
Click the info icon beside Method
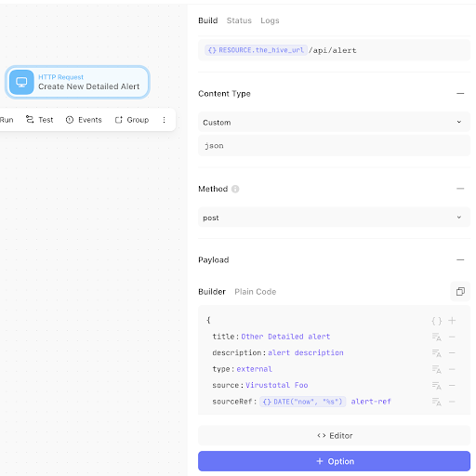[x=235, y=189]
